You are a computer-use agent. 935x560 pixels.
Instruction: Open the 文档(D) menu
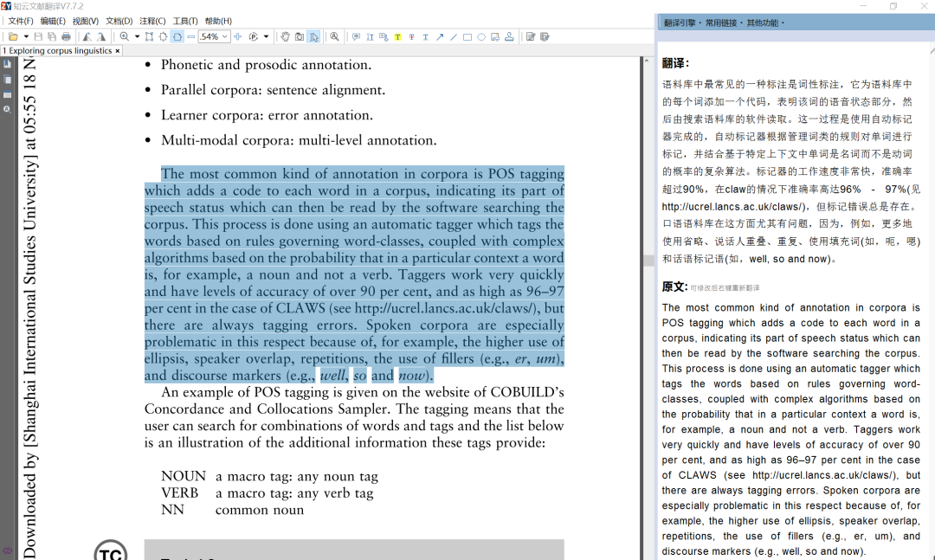(x=119, y=21)
